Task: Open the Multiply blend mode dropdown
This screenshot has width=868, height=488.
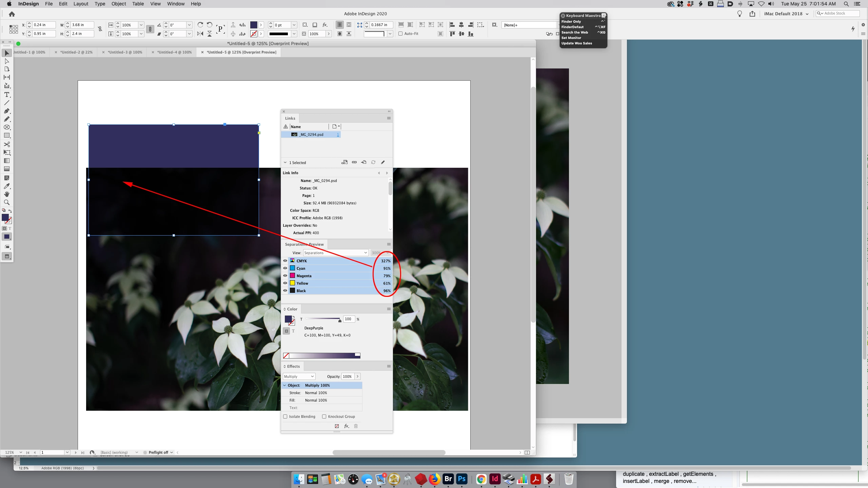Action: coord(299,377)
